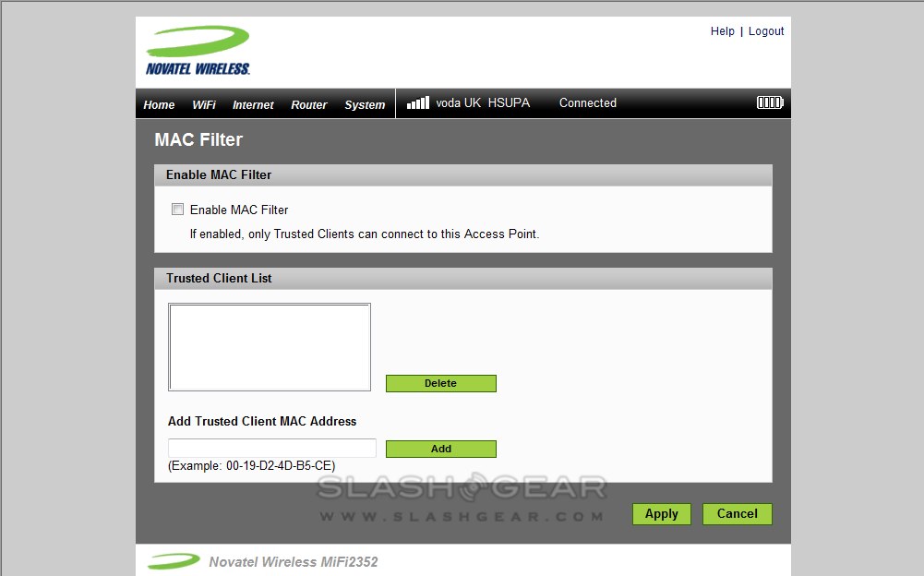Viewport: 924px width, 576px height.
Task: Focus the Trusted Client MAC Address field
Action: (x=271, y=448)
